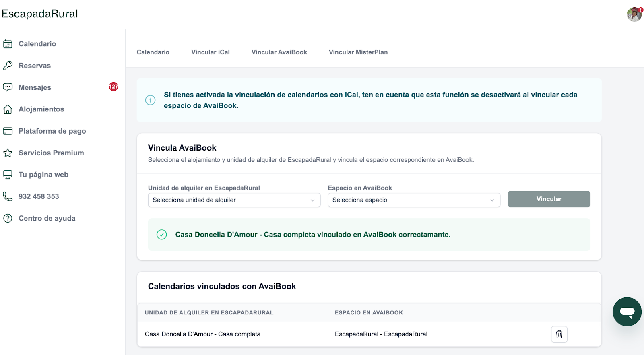This screenshot has height=355, width=644.
Task: Click the Vincular button
Action: [549, 199]
